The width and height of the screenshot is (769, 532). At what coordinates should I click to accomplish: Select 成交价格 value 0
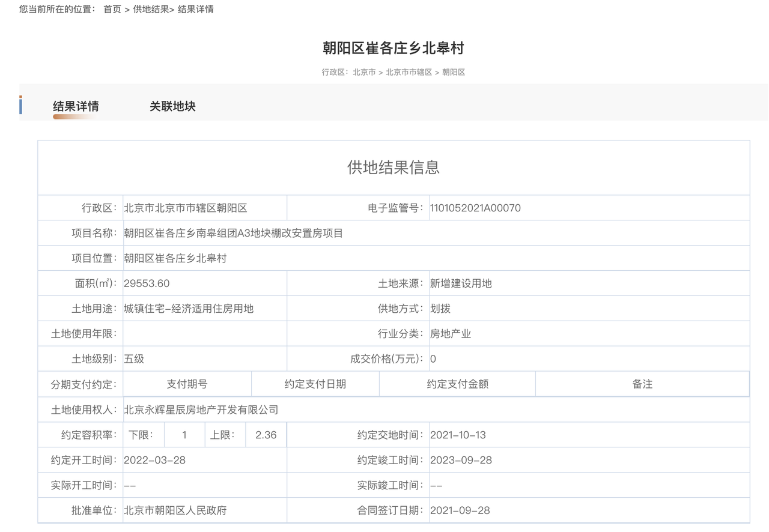click(x=433, y=360)
